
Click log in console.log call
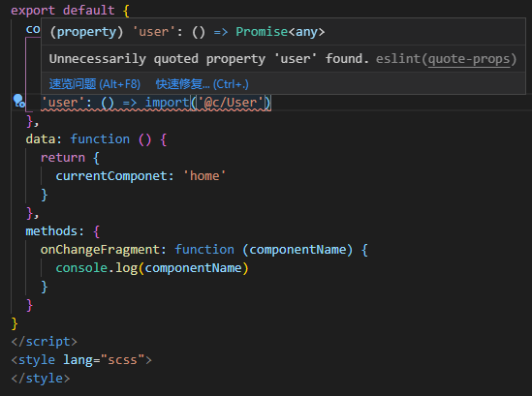[127, 268]
